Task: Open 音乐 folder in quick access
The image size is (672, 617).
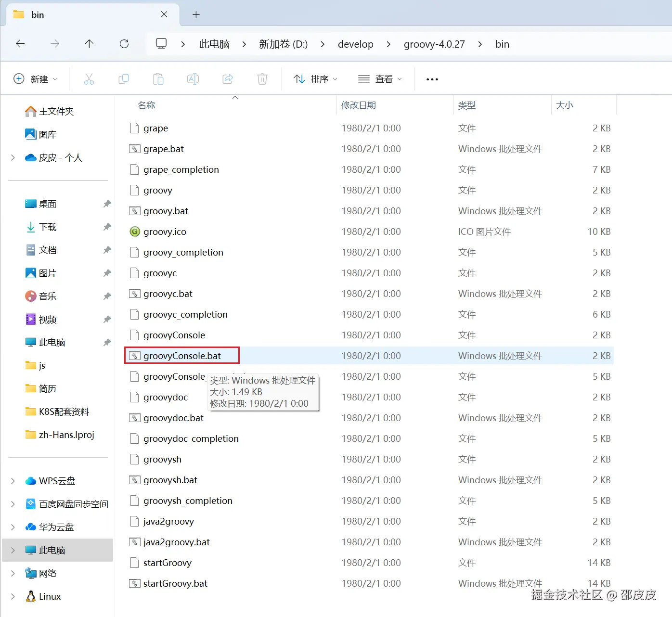Action: pos(41,296)
